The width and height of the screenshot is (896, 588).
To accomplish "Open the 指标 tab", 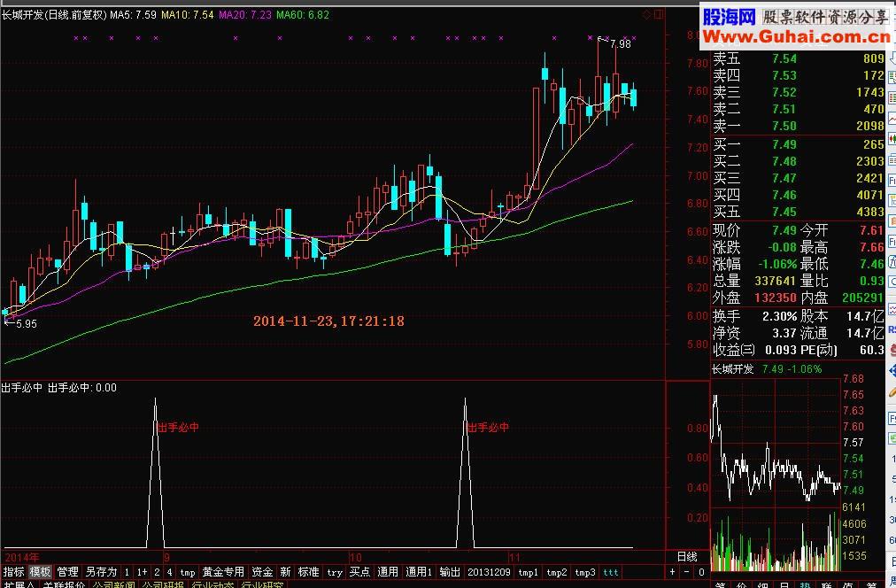I will pos(13,571).
